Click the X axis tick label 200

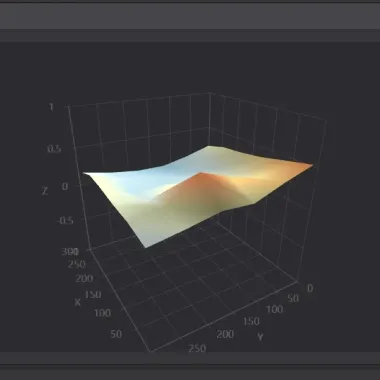tap(84, 278)
